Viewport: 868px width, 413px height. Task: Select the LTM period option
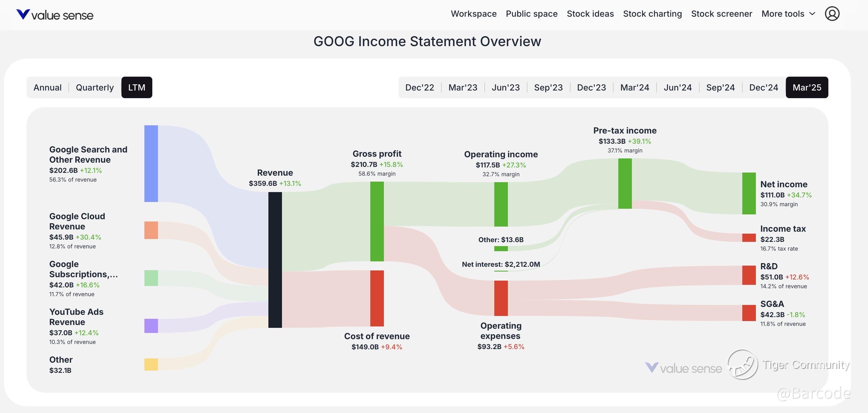tap(136, 87)
